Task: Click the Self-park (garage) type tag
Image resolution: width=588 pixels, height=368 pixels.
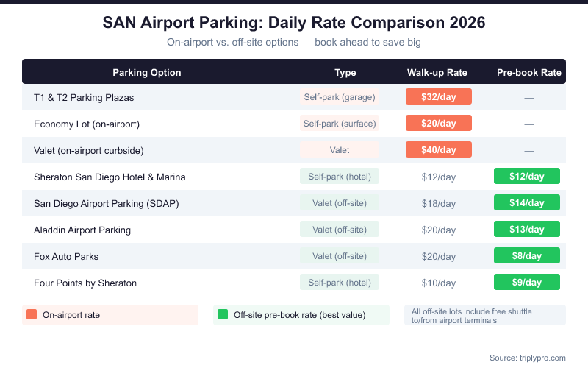Action: (x=340, y=97)
